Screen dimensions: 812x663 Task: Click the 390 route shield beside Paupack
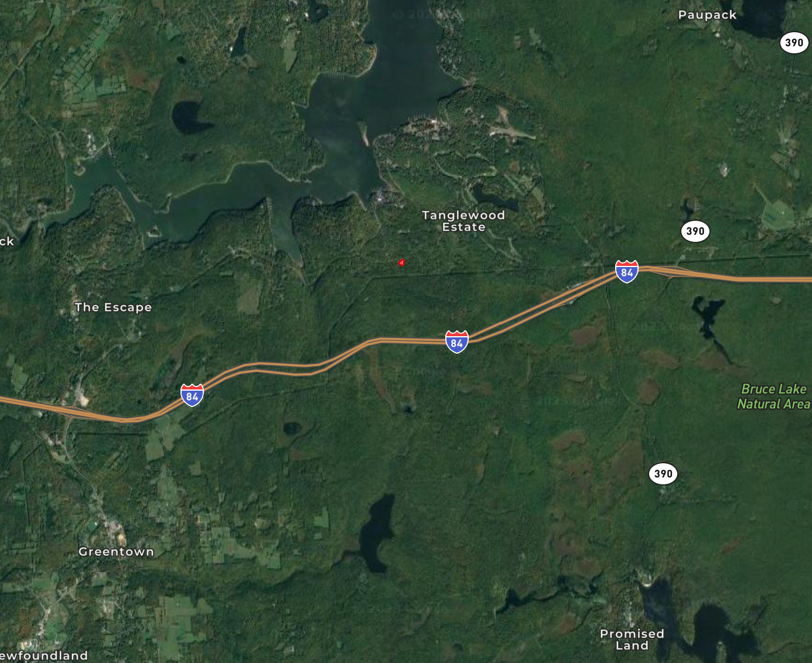pos(794,42)
